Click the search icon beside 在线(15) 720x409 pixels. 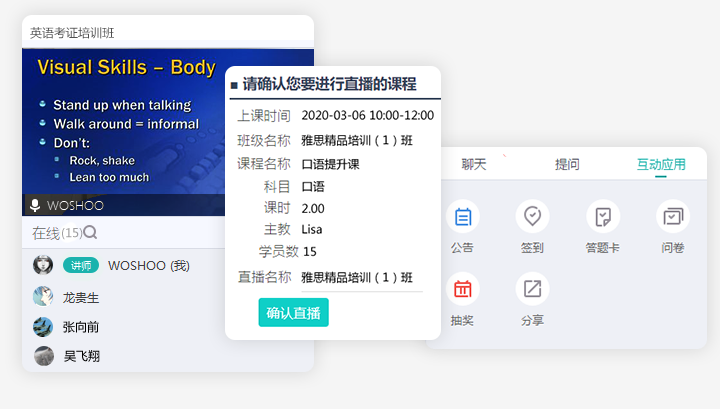(90, 232)
